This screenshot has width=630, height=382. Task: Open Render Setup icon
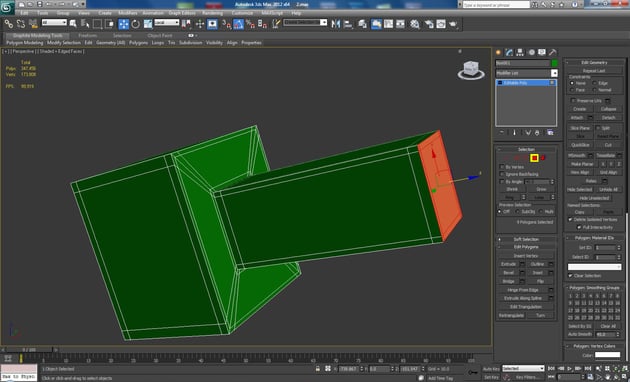(x=429, y=24)
